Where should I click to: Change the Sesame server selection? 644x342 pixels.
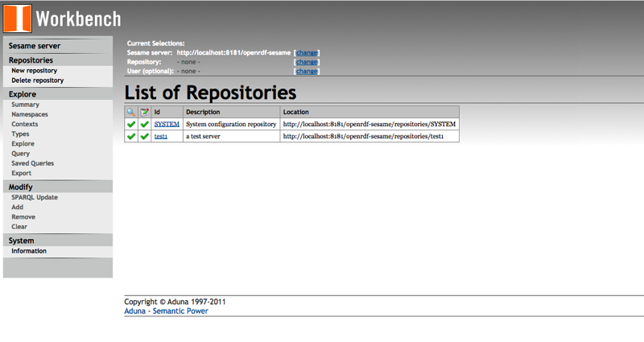[x=307, y=52]
